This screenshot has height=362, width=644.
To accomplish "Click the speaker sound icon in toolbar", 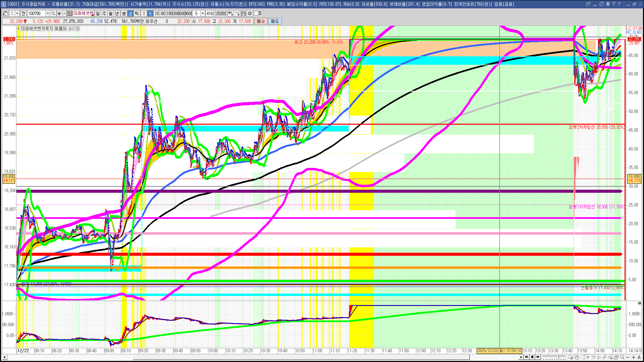I will tap(59, 13).
